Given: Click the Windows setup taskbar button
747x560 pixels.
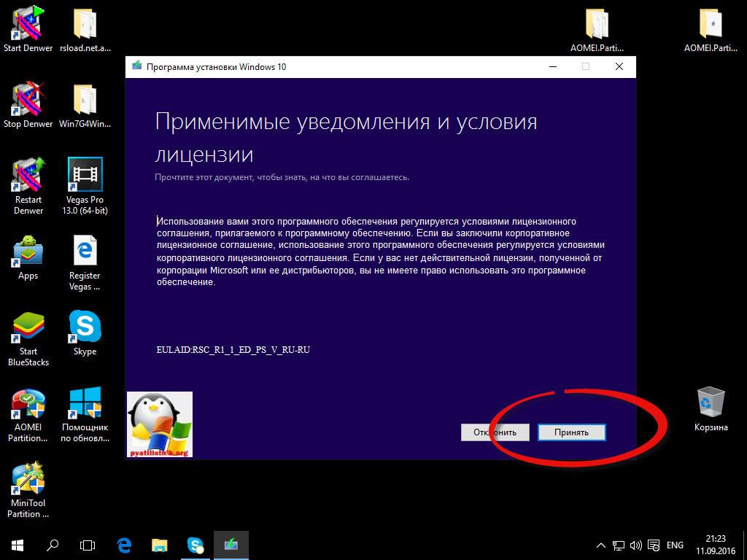Looking at the screenshot, I should pyautogui.click(x=231, y=545).
